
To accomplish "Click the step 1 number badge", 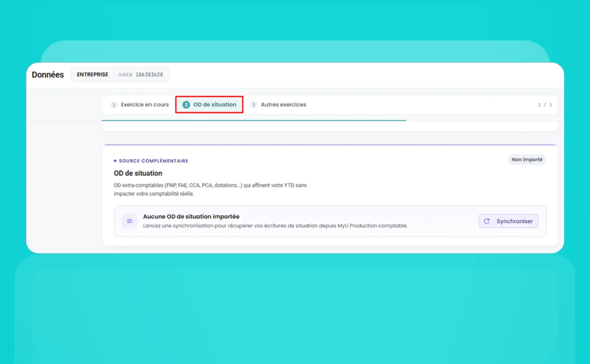I will click(x=114, y=105).
